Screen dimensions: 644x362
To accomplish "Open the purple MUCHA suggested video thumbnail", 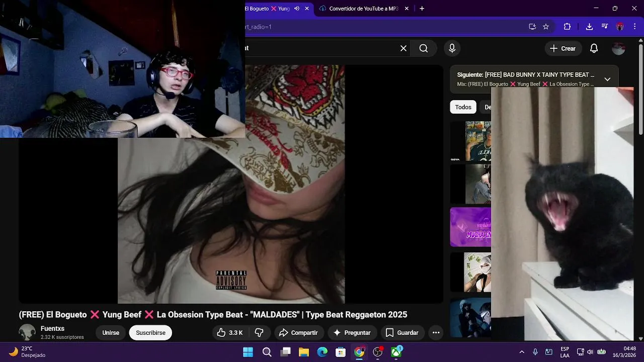I will (470, 227).
